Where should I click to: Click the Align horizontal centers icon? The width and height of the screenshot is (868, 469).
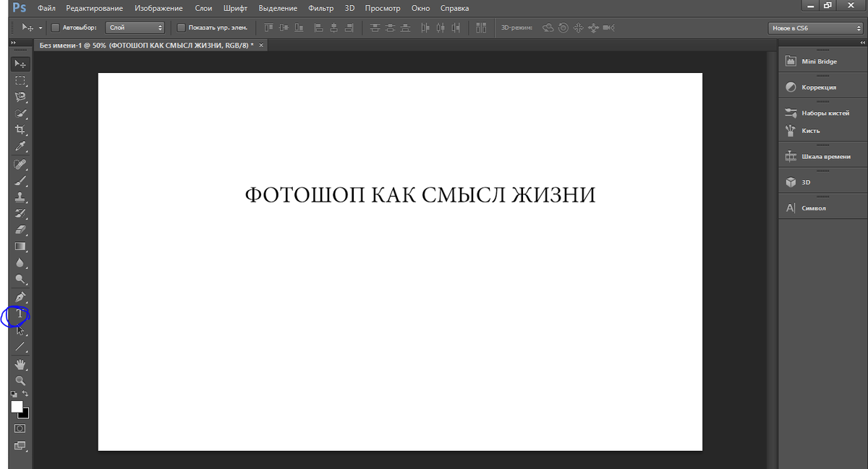click(334, 27)
